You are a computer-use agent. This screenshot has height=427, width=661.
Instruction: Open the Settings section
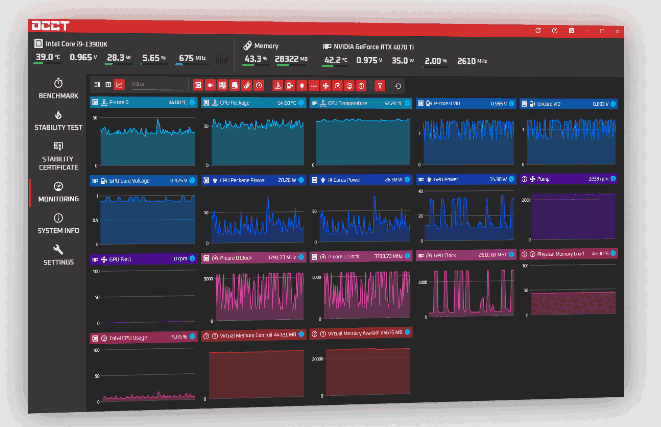tap(58, 255)
